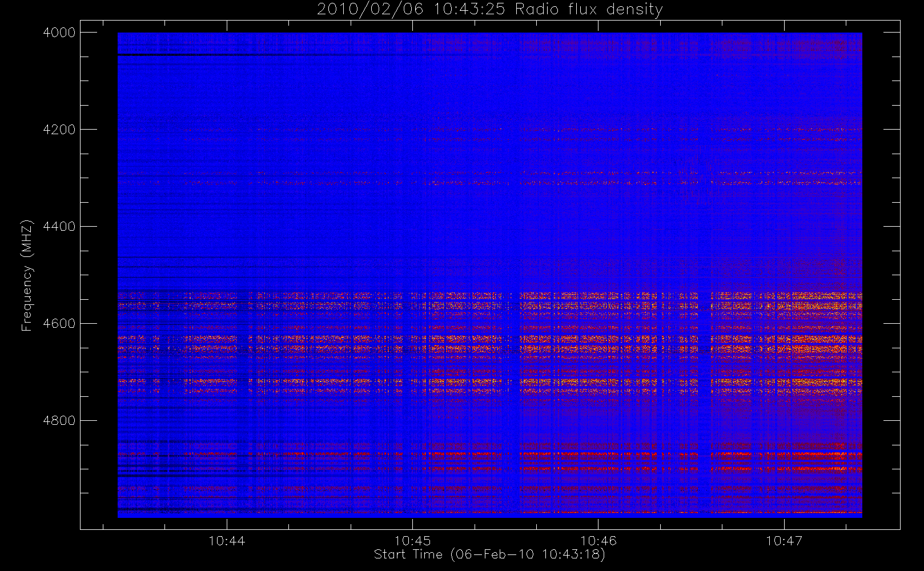924x571 pixels.
Task: Click the '10:44' time axis label
Action: [x=227, y=541]
